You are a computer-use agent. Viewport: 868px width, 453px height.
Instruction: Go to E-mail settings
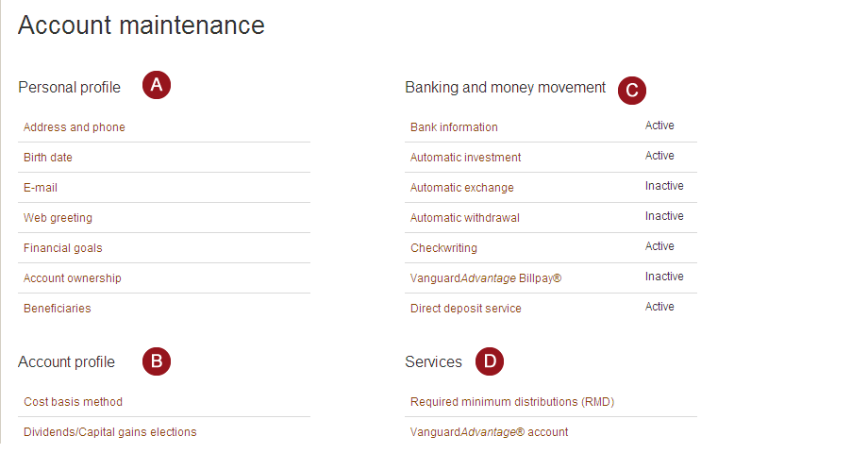(x=41, y=188)
